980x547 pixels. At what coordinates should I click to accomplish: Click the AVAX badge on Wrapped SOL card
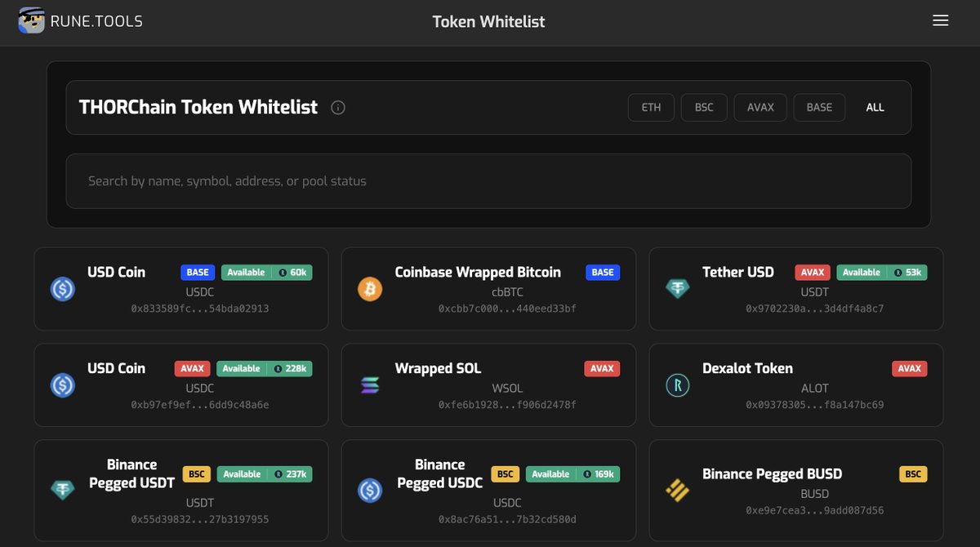[602, 369]
